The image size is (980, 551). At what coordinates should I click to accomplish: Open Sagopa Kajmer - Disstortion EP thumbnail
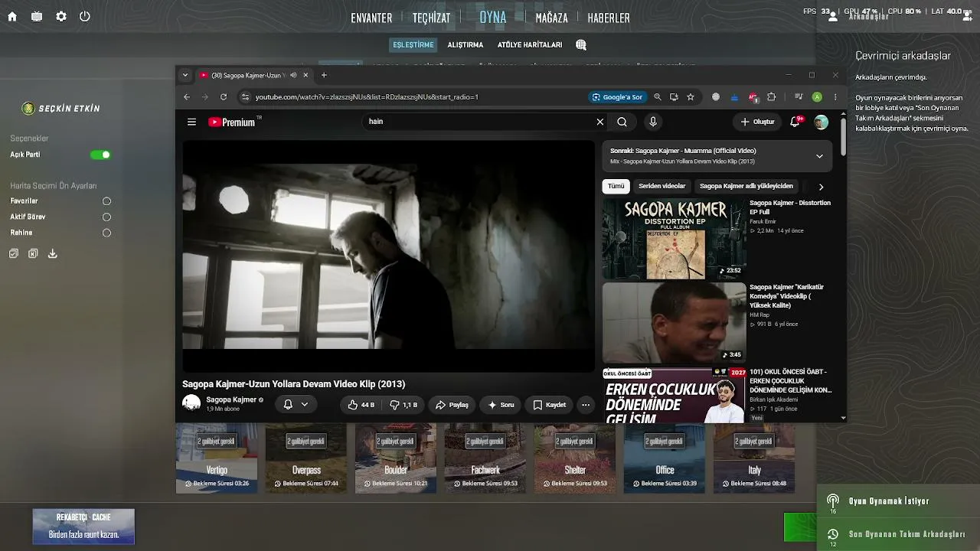coord(674,238)
